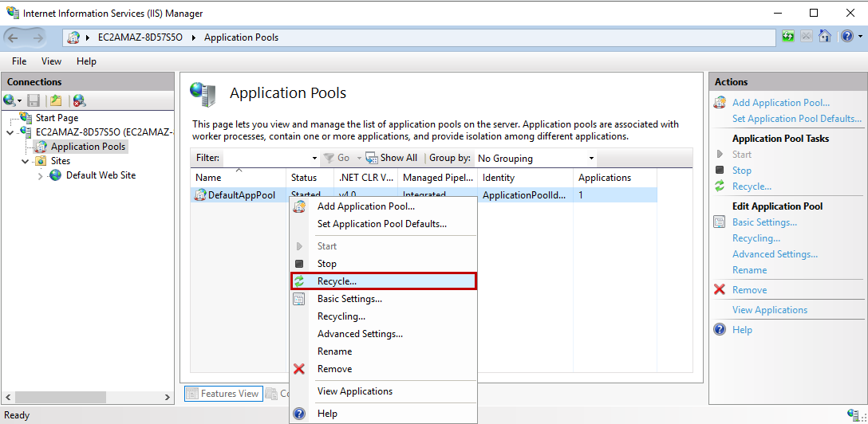This screenshot has width=868, height=424.
Task: Collapse the EC2AMAZ-8D57S5O server node
Action: (10, 132)
